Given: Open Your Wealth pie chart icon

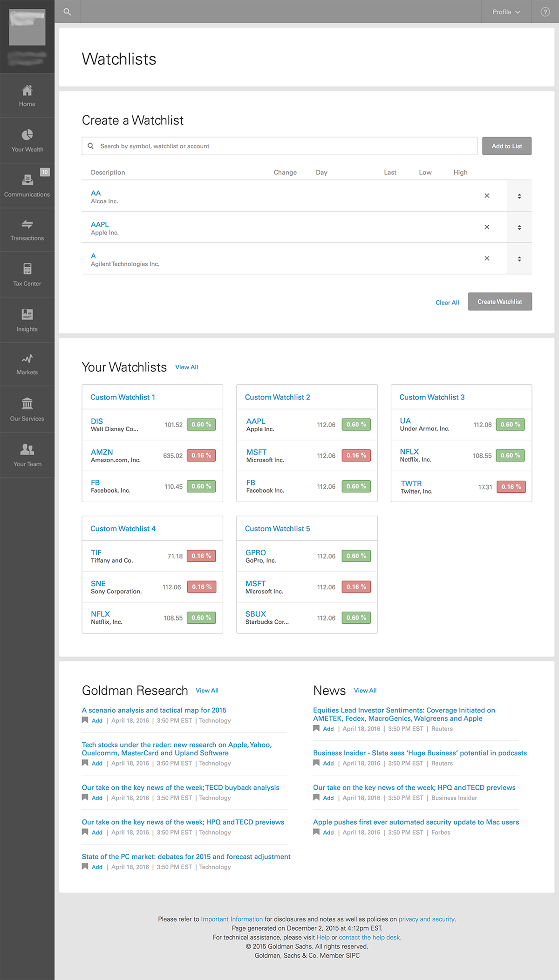Looking at the screenshot, I should (x=27, y=135).
